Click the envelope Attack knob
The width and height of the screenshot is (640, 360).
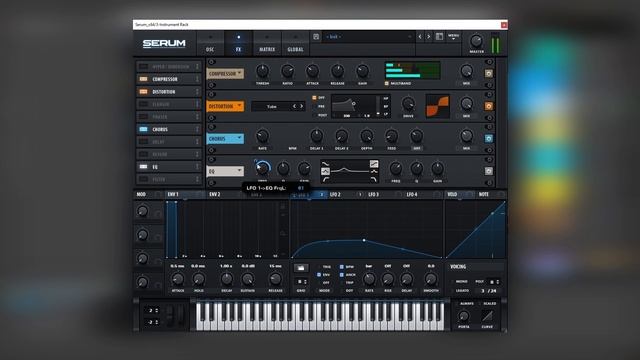(178, 279)
